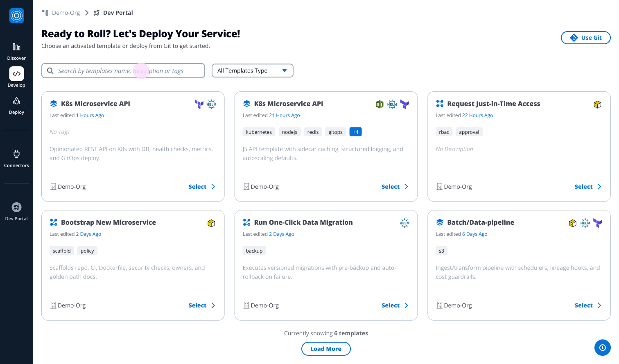
Task: Click the Helm icon on Data Migration card
Action: click(x=404, y=223)
